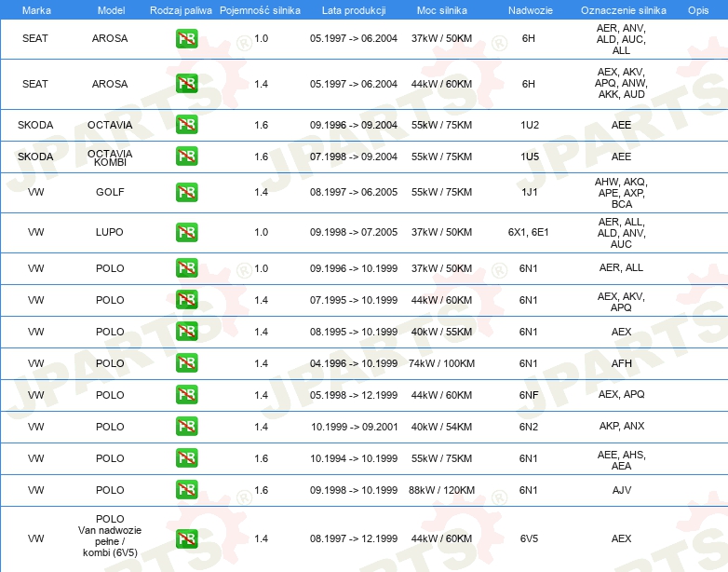Click the Model column header
This screenshot has width=728, height=572.
111,10
